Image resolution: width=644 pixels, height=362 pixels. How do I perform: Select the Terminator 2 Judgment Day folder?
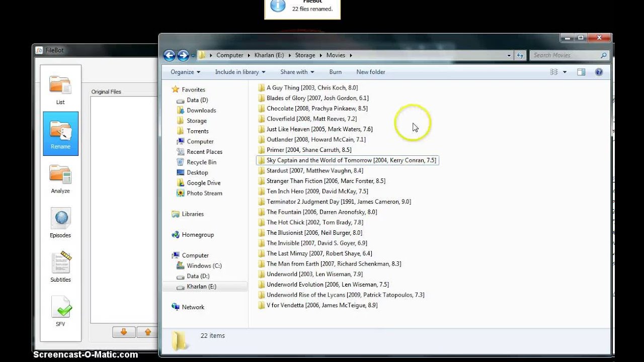tap(338, 202)
